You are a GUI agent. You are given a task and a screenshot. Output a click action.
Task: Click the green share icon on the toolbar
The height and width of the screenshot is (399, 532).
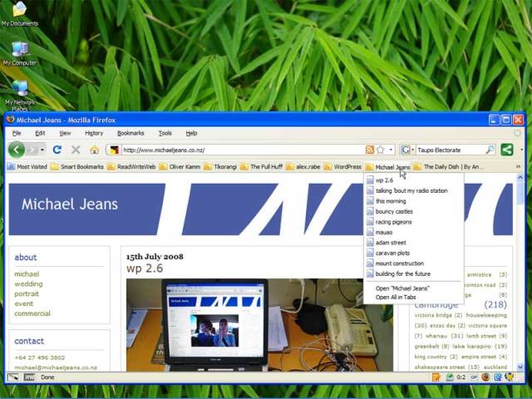[506, 150]
